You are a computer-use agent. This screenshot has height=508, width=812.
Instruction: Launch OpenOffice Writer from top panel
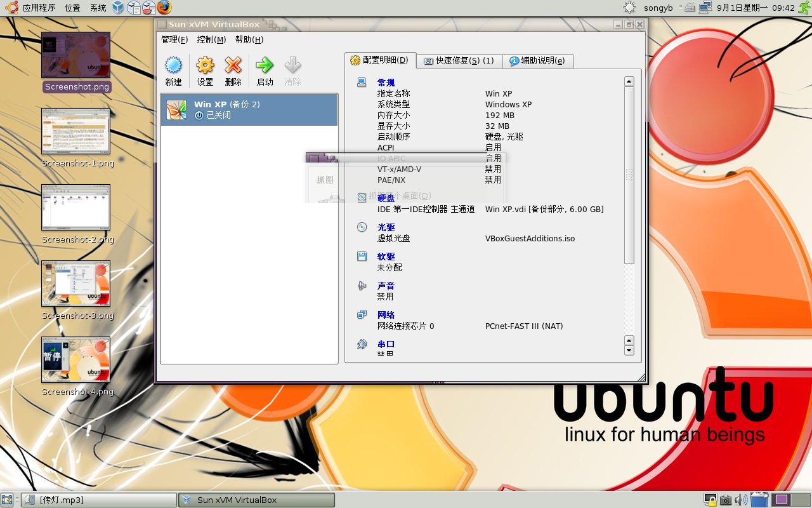(134, 8)
